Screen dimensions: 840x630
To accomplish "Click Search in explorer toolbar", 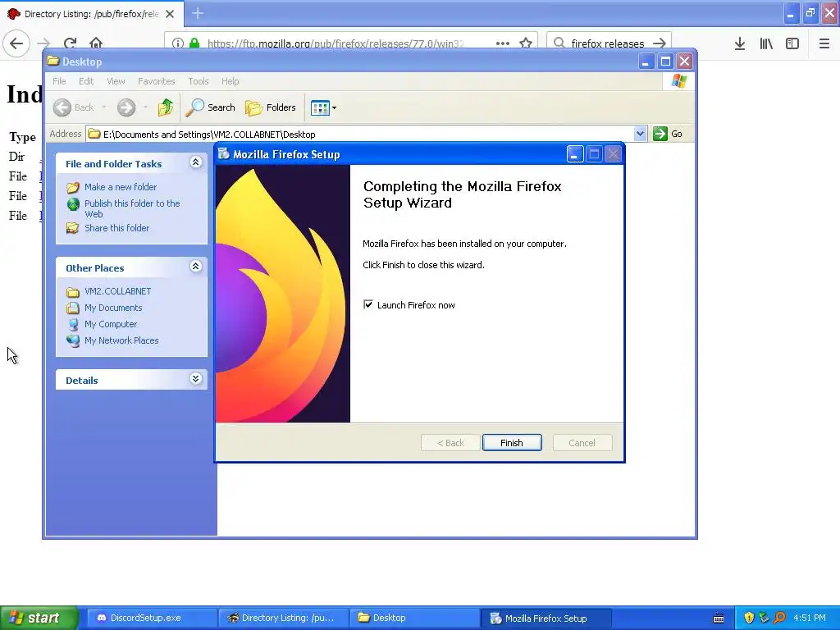I will (211, 107).
